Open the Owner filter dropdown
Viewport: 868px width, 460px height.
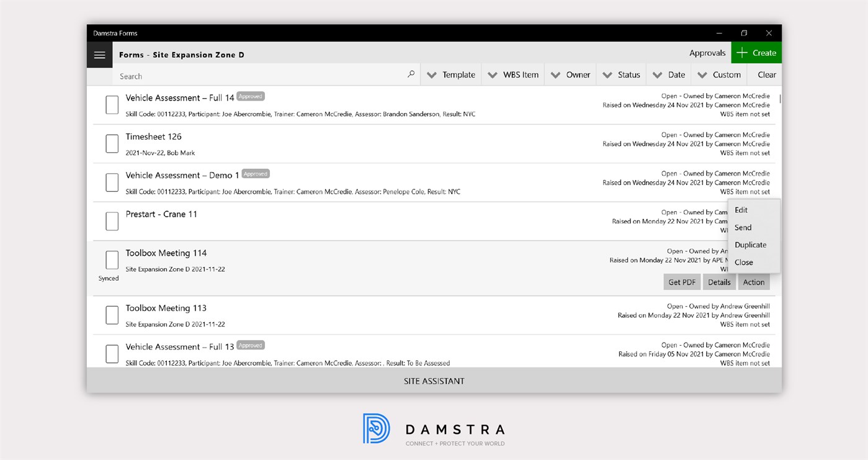pos(570,74)
